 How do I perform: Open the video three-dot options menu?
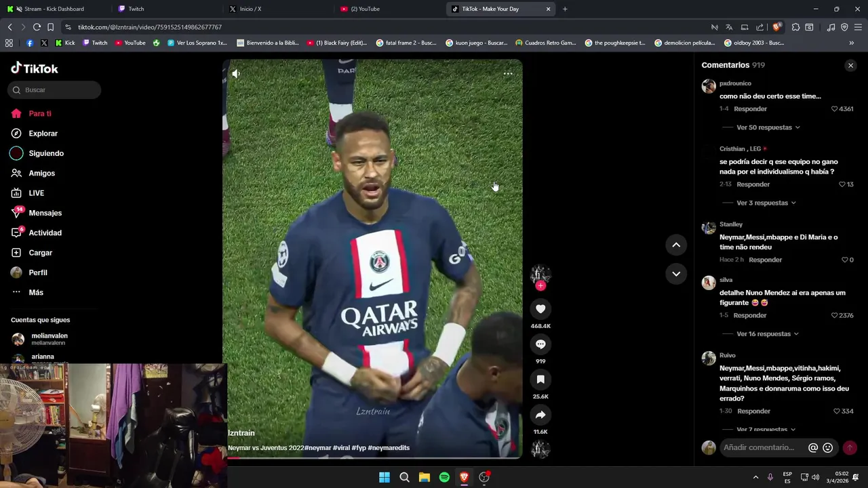pos(507,73)
